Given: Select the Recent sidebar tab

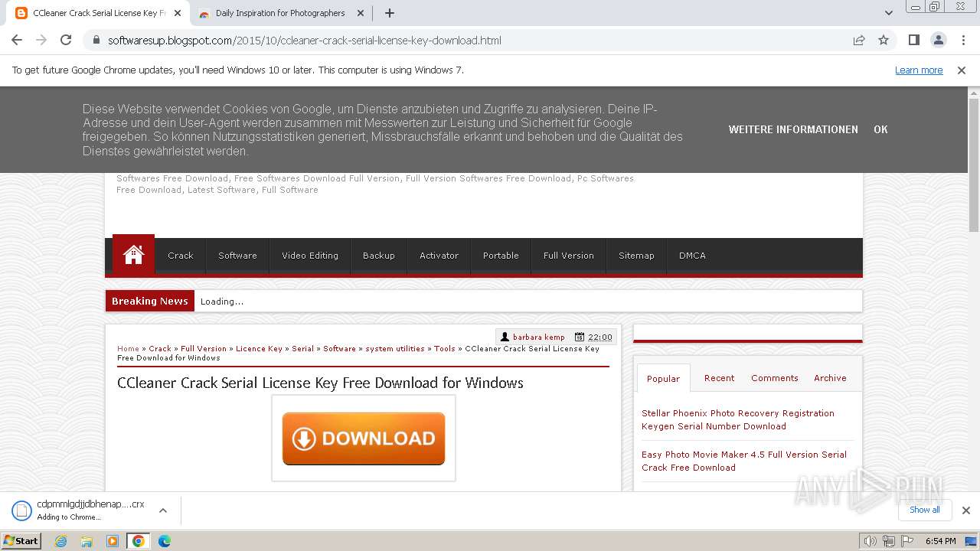Looking at the screenshot, I should (x=719, y=378).
